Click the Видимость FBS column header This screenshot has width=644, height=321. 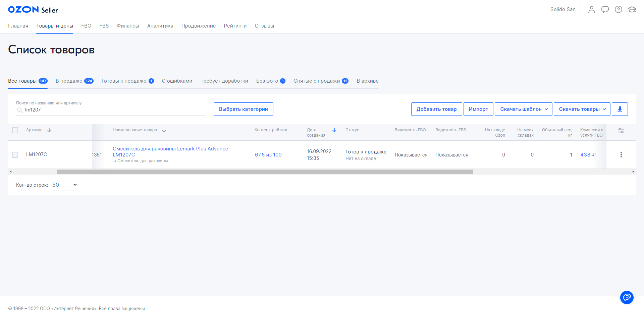coord(451,130)
